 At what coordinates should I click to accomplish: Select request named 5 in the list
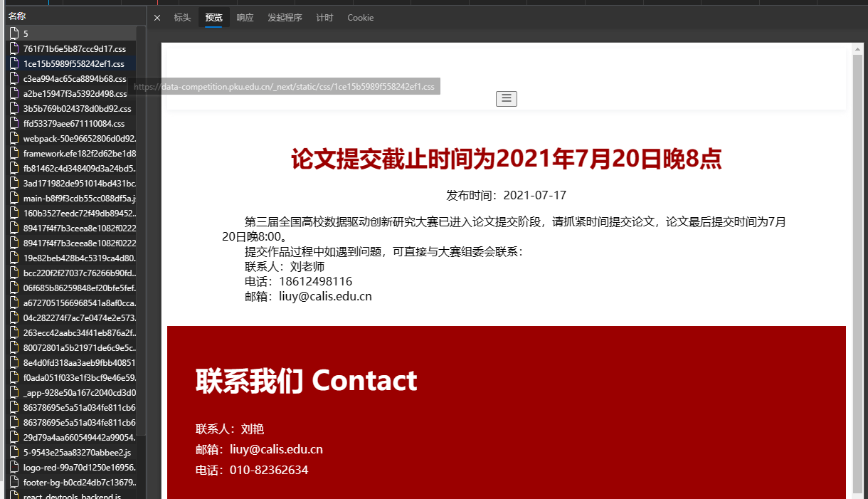26,34
